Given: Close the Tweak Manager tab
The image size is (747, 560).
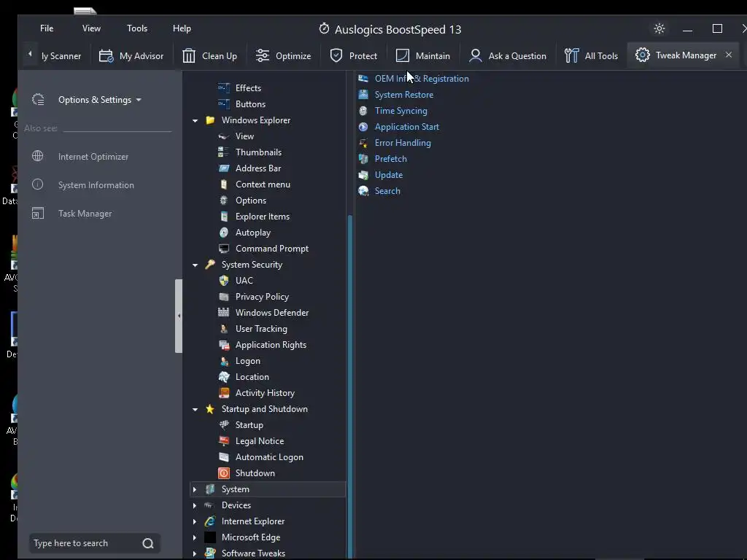Looking at the screenshot, I should [729, 55].
